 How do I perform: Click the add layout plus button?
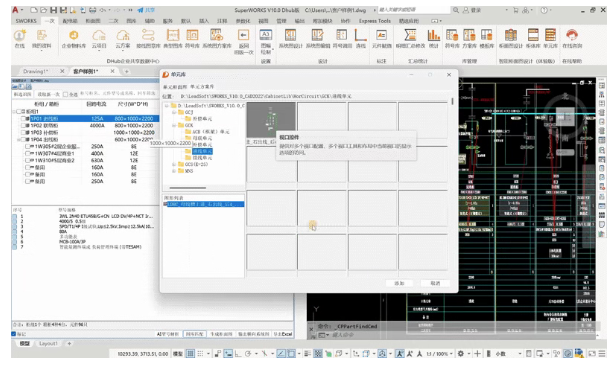69,344
